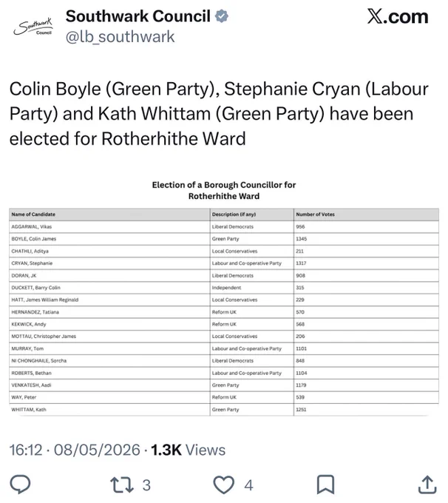Open Southwark Council profile logo
The width and height of the screenshot is (448, 503).
pos(33,27)
